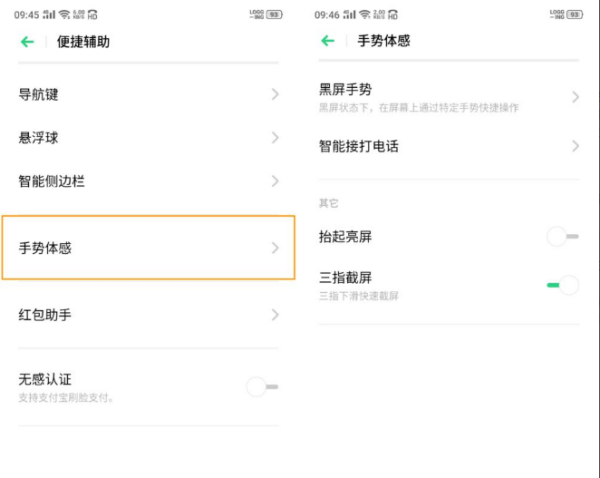The height and width of the screenshot is (478, 600).
Task: Tap the 智能侧边栏 label
Action: (52, 181)
